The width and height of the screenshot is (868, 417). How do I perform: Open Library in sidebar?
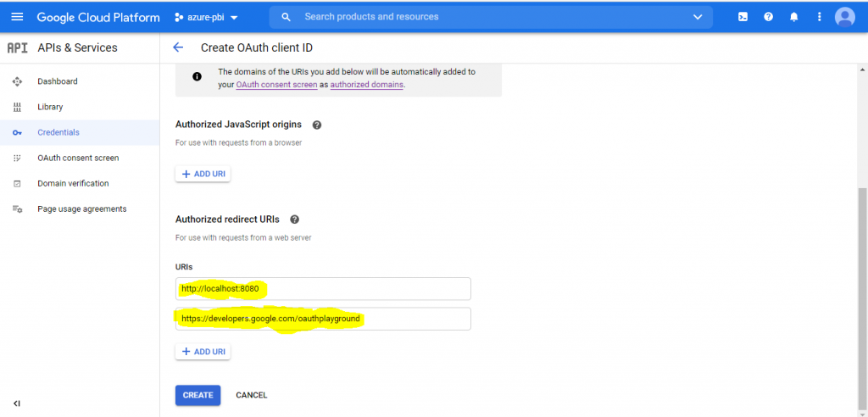click(x=80, y=107)
